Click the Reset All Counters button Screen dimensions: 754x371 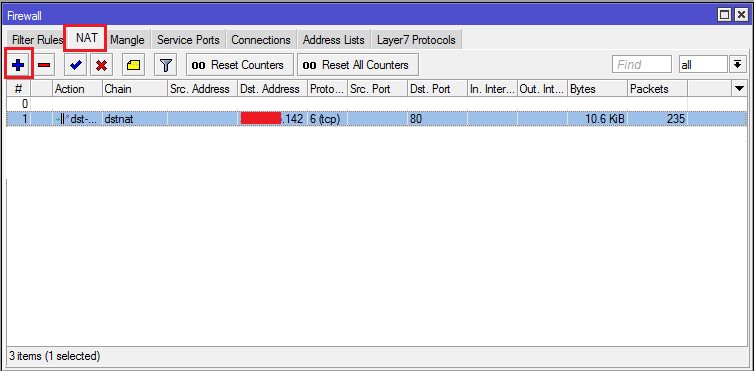click(358, 65)
